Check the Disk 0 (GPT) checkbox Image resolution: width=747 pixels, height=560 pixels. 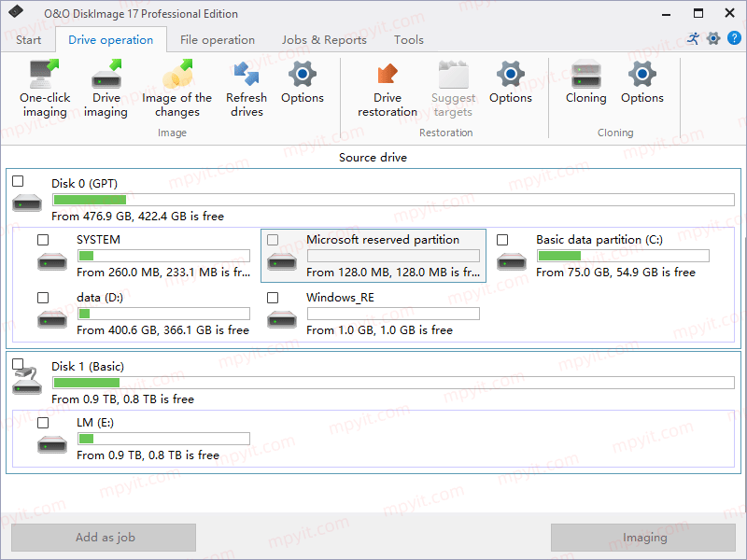[18, 181]
